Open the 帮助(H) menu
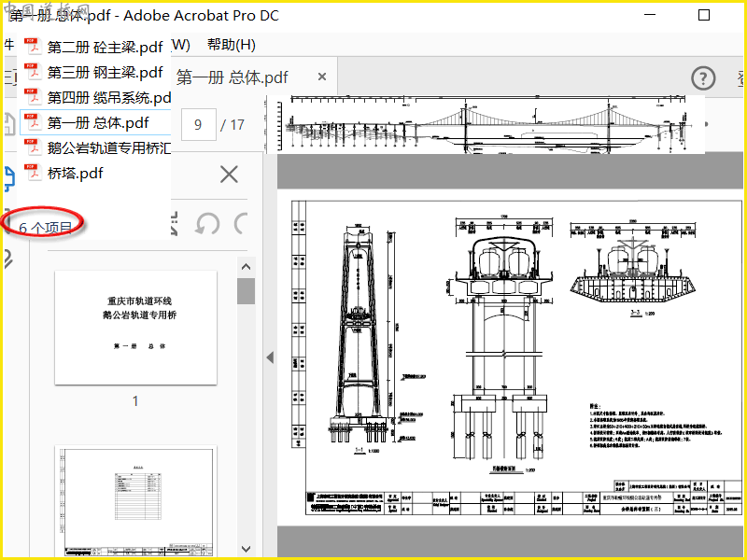This screenshot has height=560, width=747. pos(231,45)
